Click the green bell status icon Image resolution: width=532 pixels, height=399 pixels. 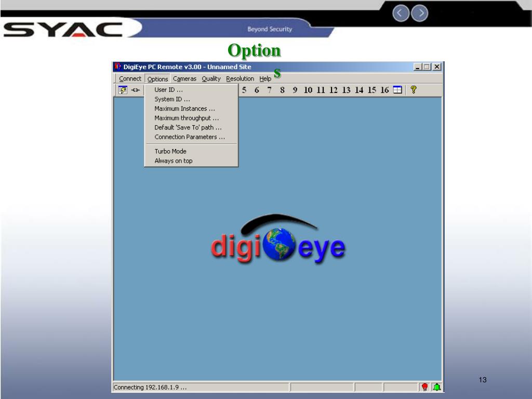coord(437,387)
